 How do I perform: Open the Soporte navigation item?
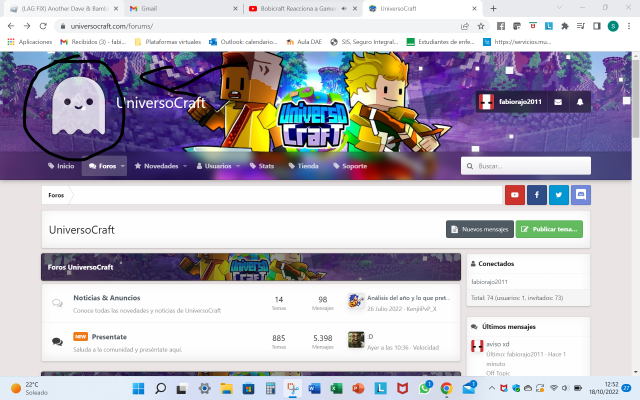click(x=350, y=166)
